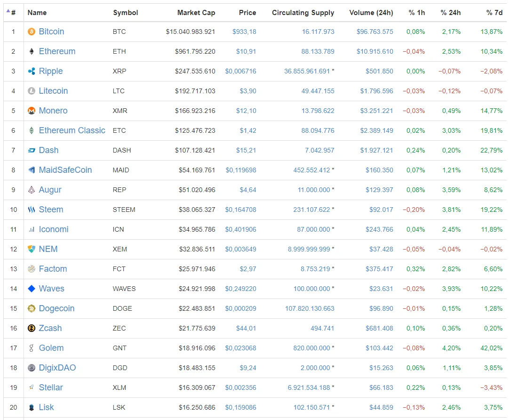Sort by the Name column header
This screenshot has height=420, width=511.
click(37, 13)
